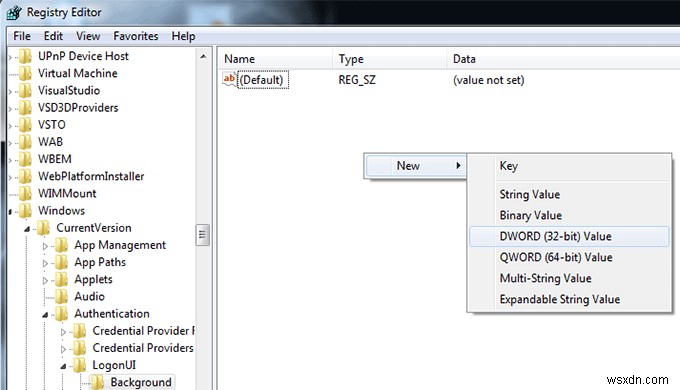
Task: Open the Help menu
Action: click(183, 36)
